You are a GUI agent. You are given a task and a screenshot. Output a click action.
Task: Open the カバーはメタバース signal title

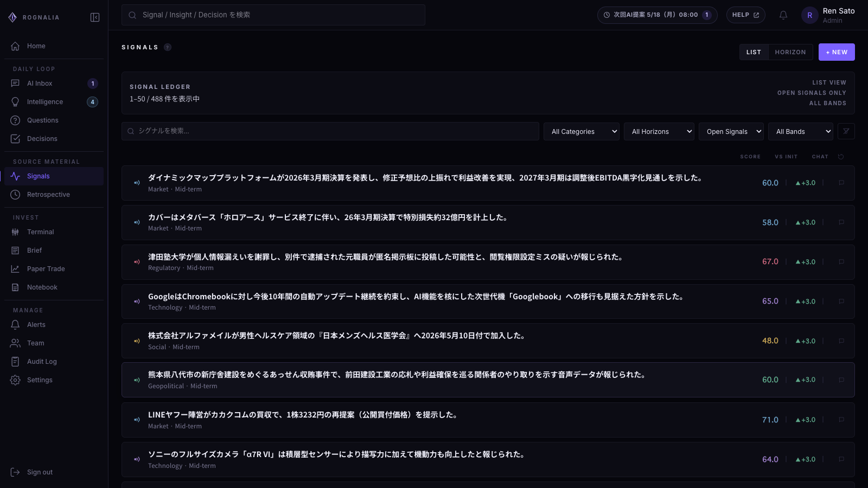pyautogui.click(x=329, y=217)
